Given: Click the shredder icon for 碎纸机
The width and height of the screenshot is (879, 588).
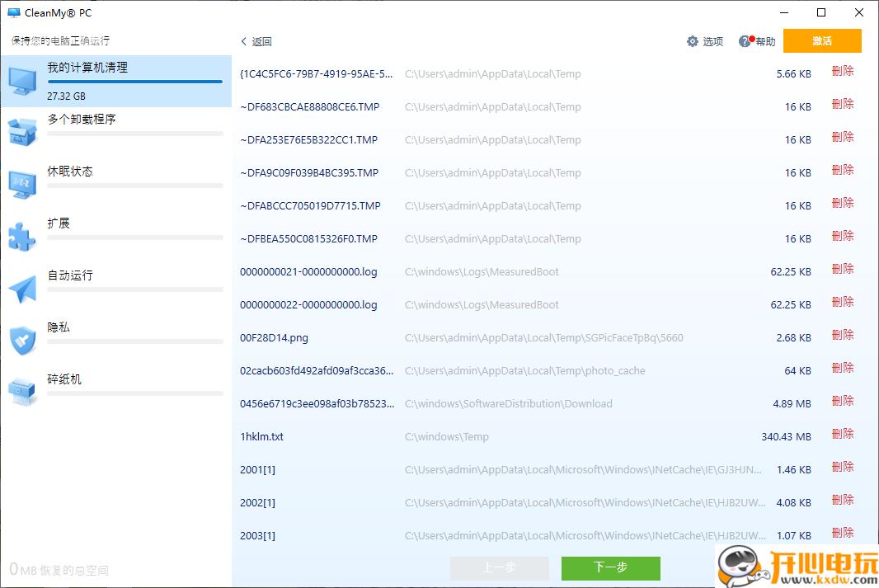Looking at the screenshot, I should click(x=22, y=392).
